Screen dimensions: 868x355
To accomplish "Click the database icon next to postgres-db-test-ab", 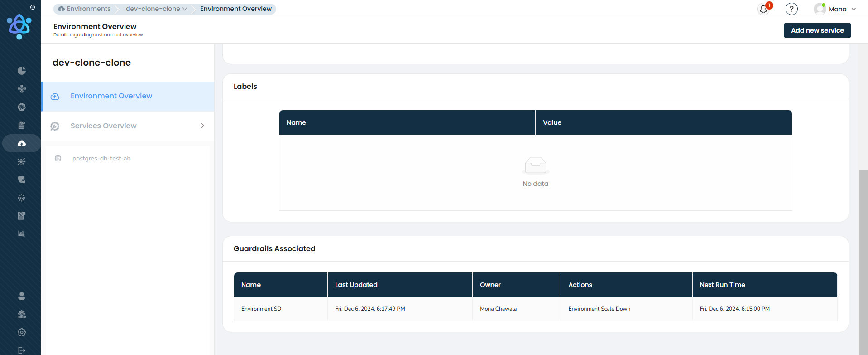I will 58,158.
